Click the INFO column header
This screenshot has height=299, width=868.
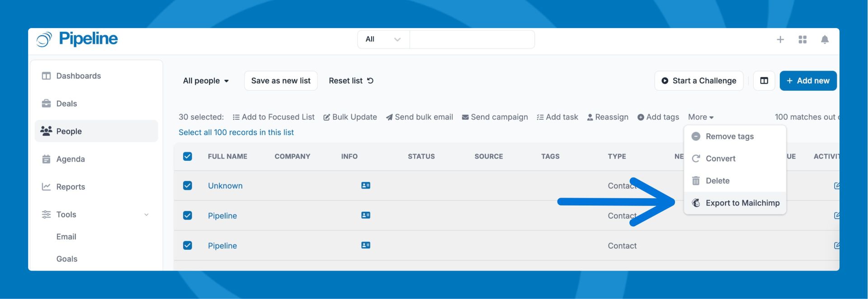(349, 156)
